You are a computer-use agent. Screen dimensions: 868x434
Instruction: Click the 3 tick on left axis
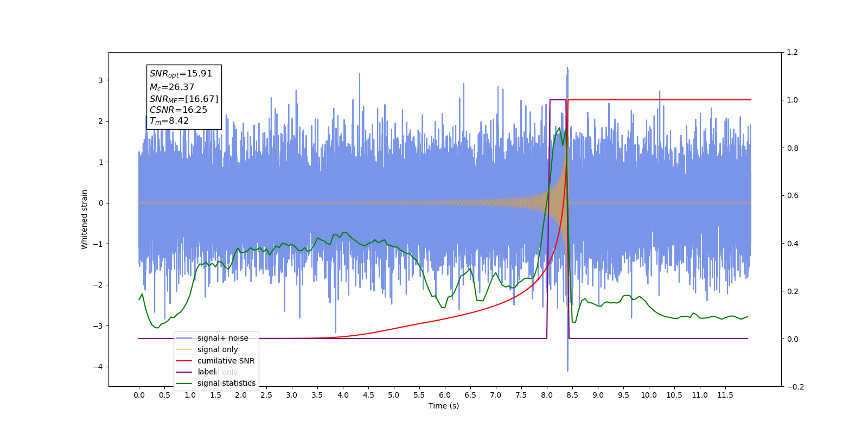click(x=100, y=80)
